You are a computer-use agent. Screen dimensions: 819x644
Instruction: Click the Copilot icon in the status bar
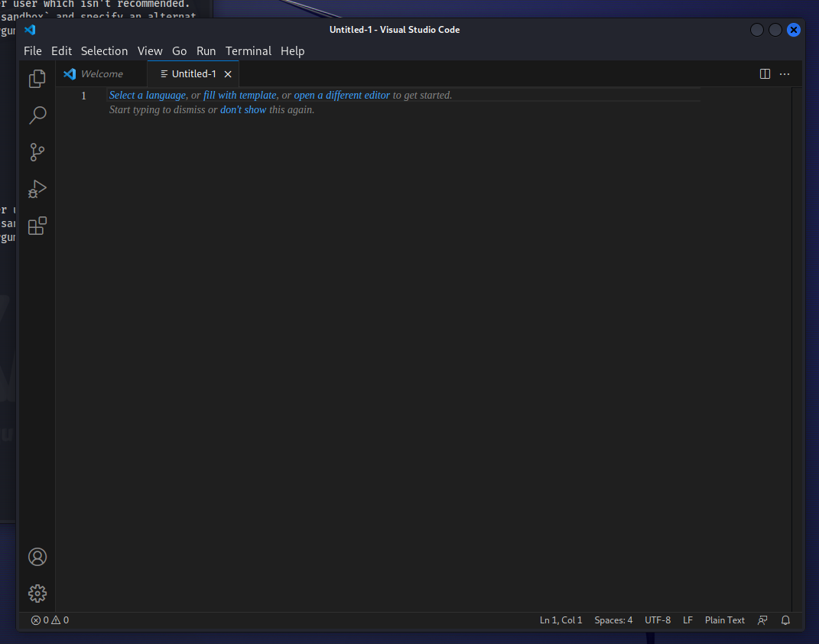762,620
